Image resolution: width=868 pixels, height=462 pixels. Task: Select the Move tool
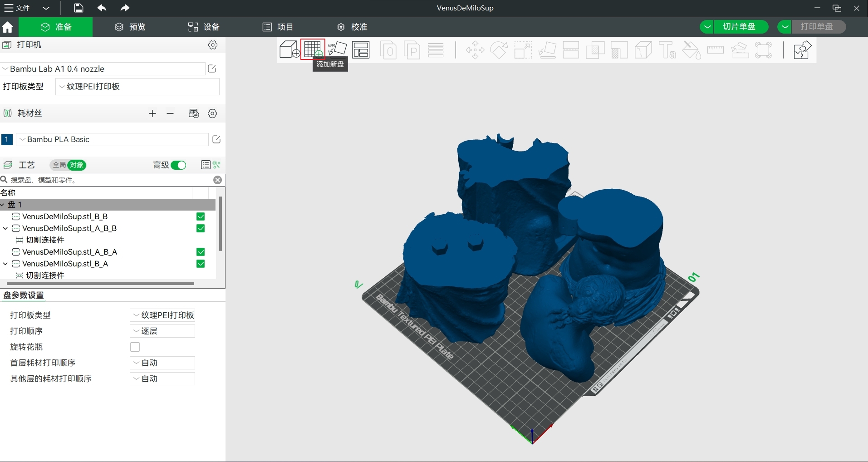(x=475, y=50)
